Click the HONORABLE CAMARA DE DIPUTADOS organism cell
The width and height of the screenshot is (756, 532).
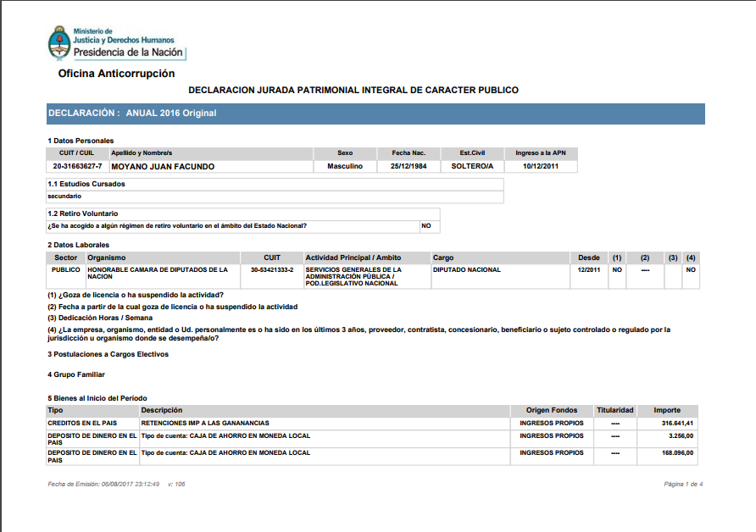[158, 273]
